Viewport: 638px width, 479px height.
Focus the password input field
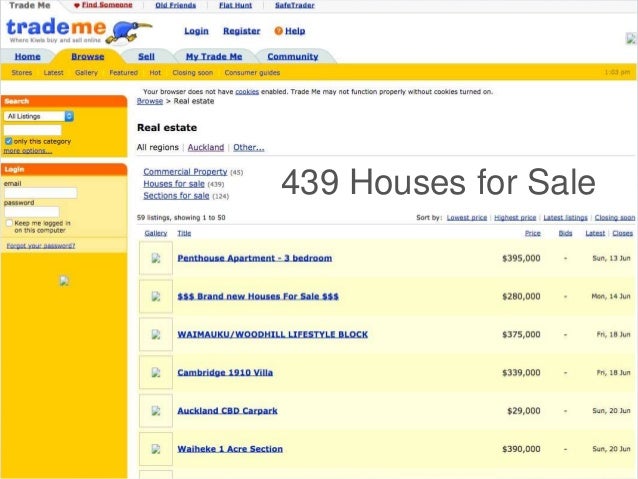[x=32, y=212]
